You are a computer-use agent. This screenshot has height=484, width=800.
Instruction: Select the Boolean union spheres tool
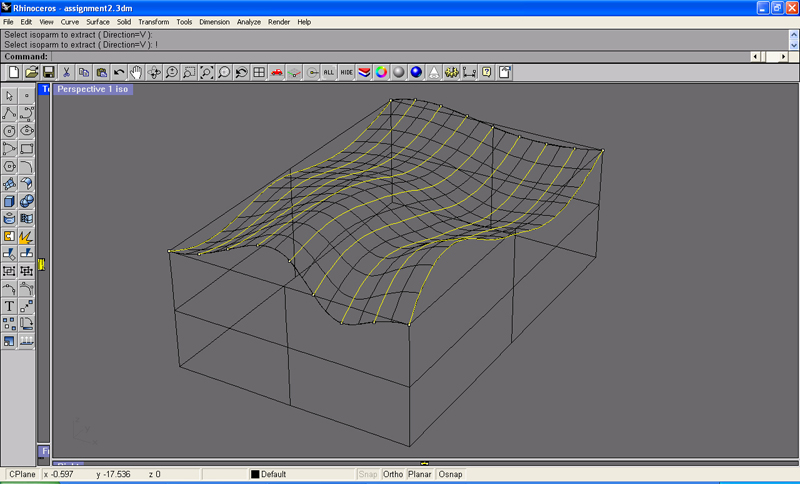pos(27,201)
